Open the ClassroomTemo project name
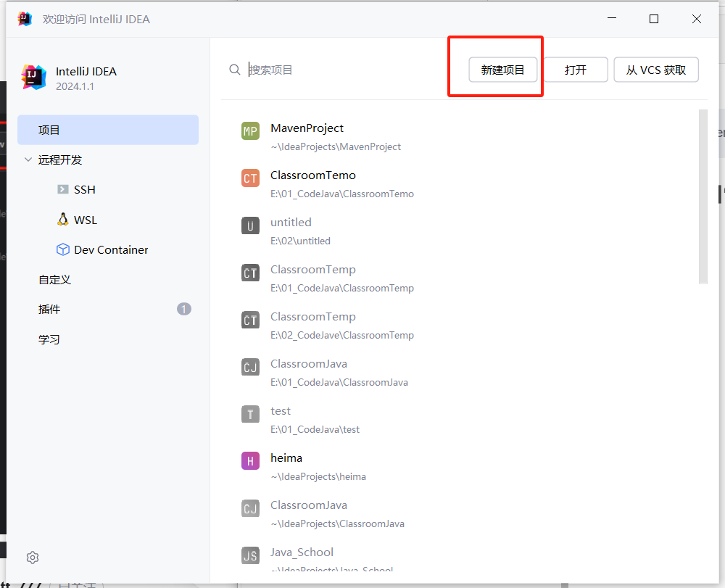This screenshot has width=725, height=588. pos(313,175)
